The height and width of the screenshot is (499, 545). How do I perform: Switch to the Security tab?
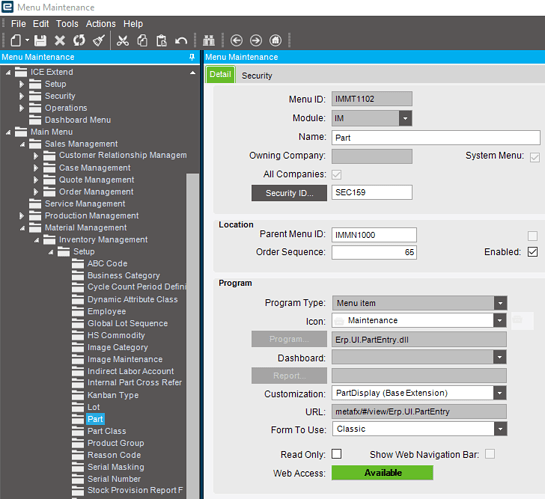pos(257,75)
